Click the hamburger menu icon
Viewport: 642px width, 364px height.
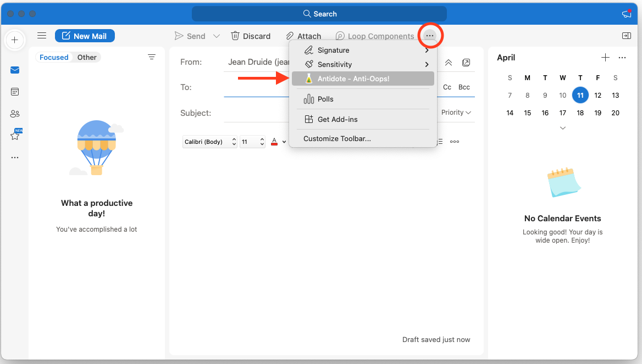coord(42,36)
